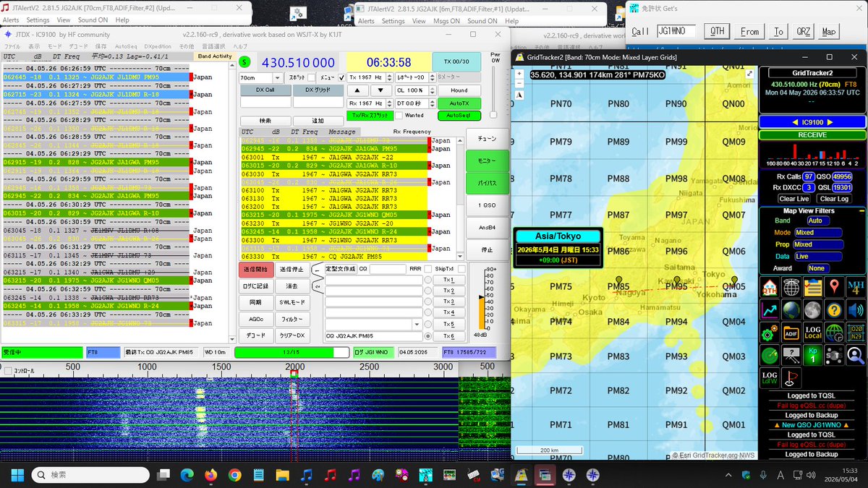
Task: Click the green S circle in JTDX
Action: pyautogui.click(x=244, y=62)
